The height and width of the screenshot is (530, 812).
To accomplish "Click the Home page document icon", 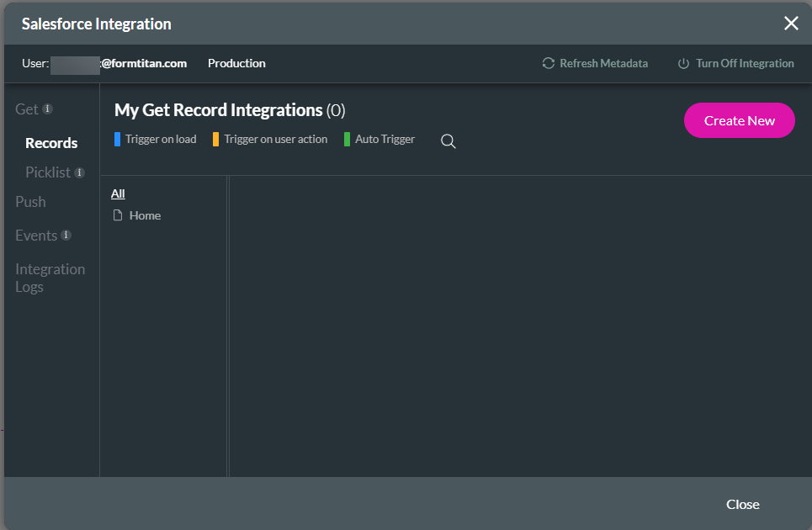I will [118, 215].
